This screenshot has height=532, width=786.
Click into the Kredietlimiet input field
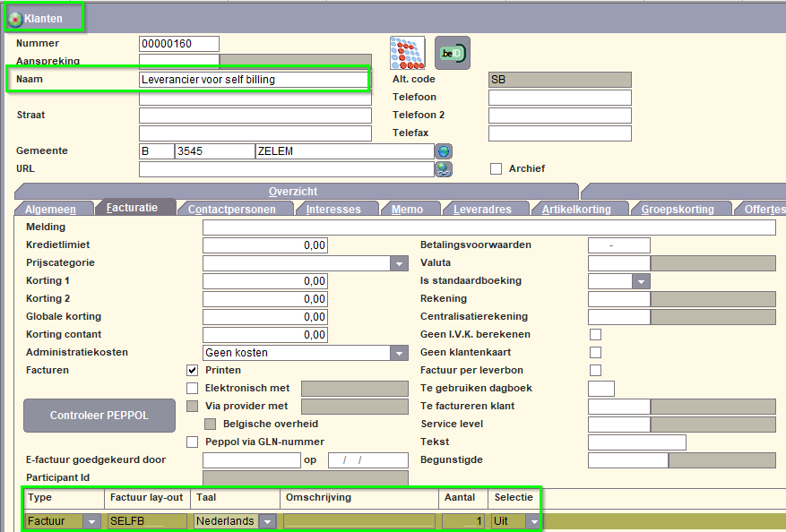coord(265,245)
